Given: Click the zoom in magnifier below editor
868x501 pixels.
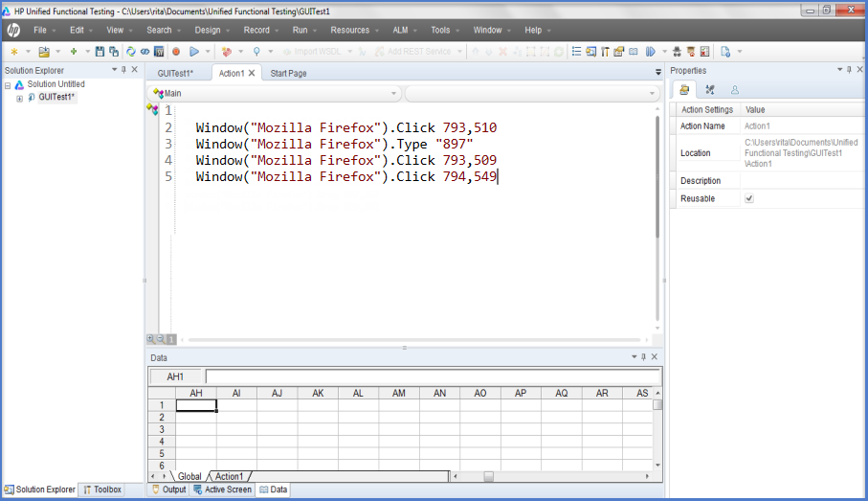Looking at the screenshot, I should pyautogui.click(x=150, y=338).
